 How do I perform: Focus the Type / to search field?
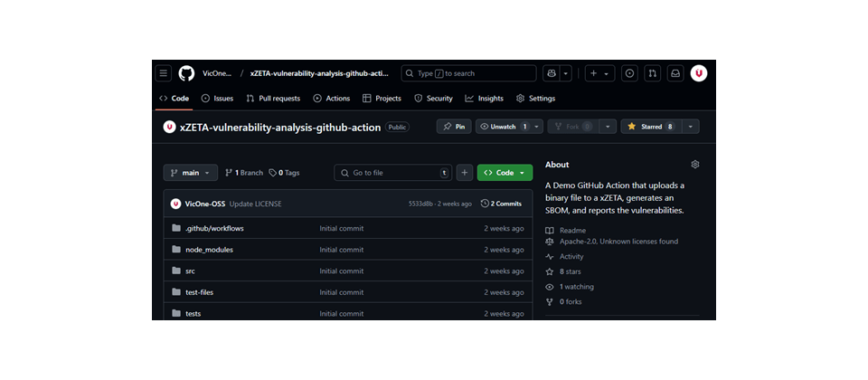pyautogui.click(x=468, y=73)
